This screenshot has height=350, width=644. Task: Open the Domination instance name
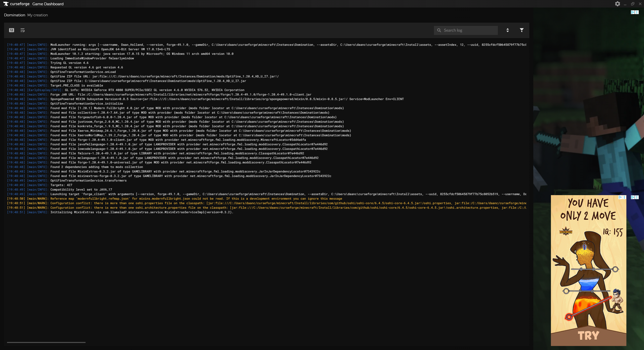(15, 15)
